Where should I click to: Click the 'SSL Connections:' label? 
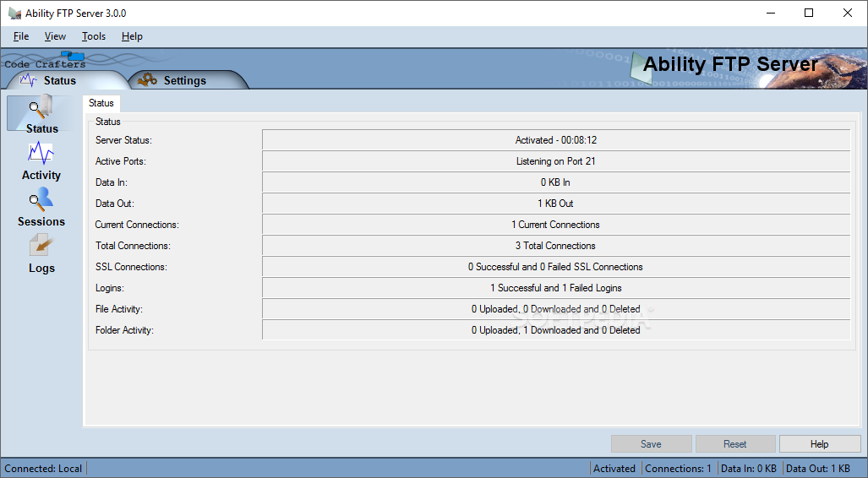pos(131,267)
